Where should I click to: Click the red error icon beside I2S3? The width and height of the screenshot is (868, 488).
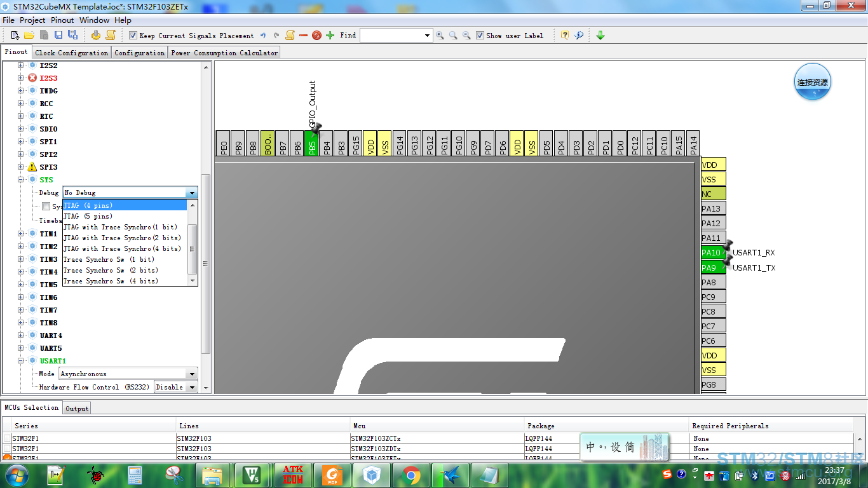pos(32,78)
